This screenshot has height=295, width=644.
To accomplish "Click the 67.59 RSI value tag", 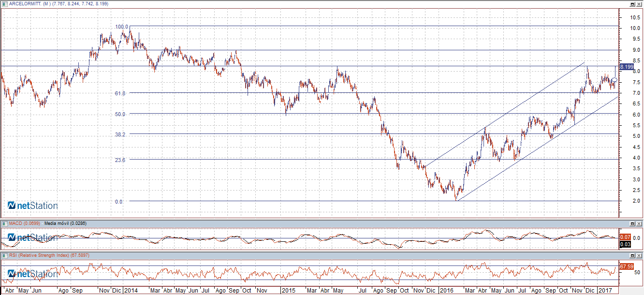I will pos(627,266).
